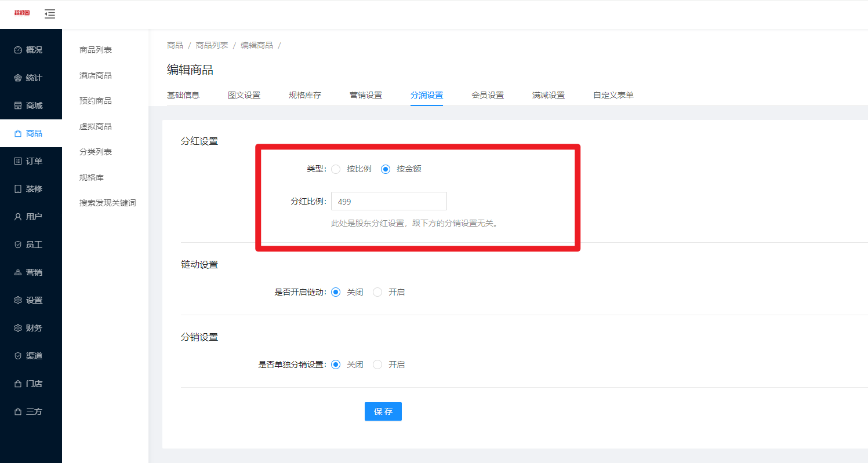868x463 pixels.
Task: Open 酒店商品 in the submenu
Action: pos(96,75)
